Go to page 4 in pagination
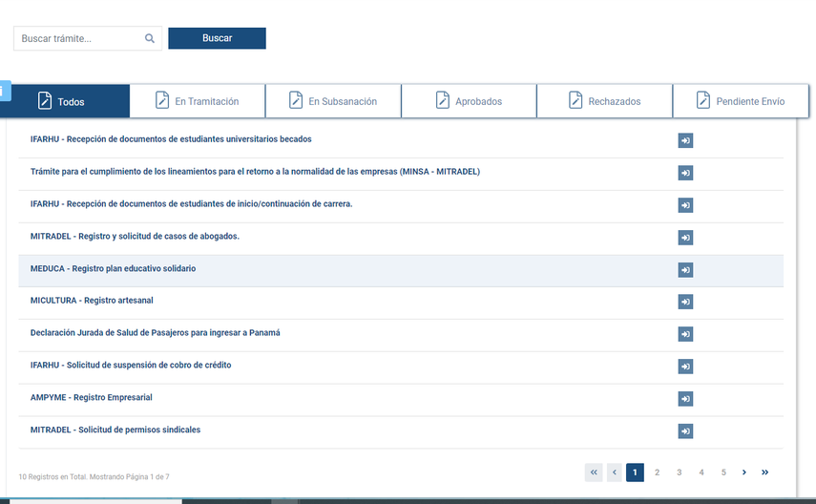The height and width of the screenshot is (504, 816). (701, 472)
